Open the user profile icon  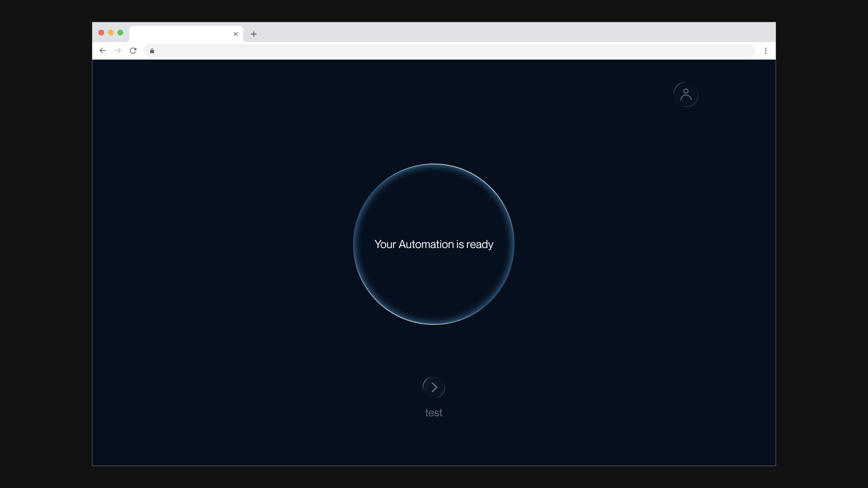coord(686,94)
